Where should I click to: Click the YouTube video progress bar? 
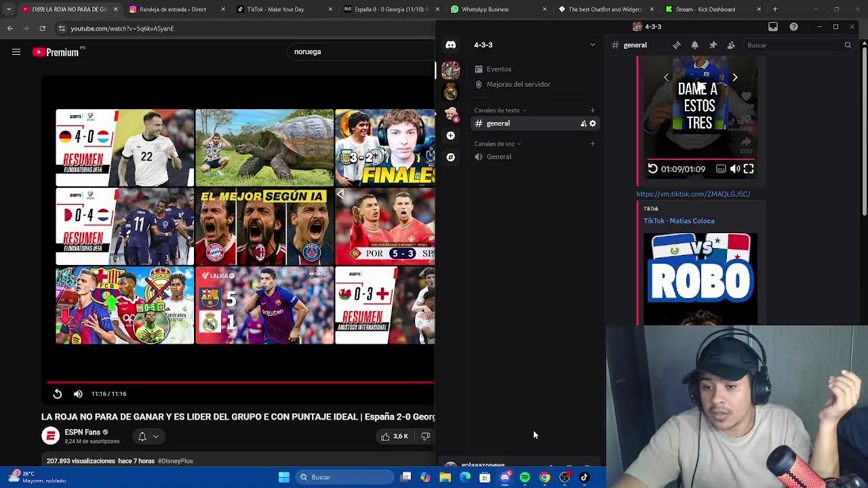[241, 382]
